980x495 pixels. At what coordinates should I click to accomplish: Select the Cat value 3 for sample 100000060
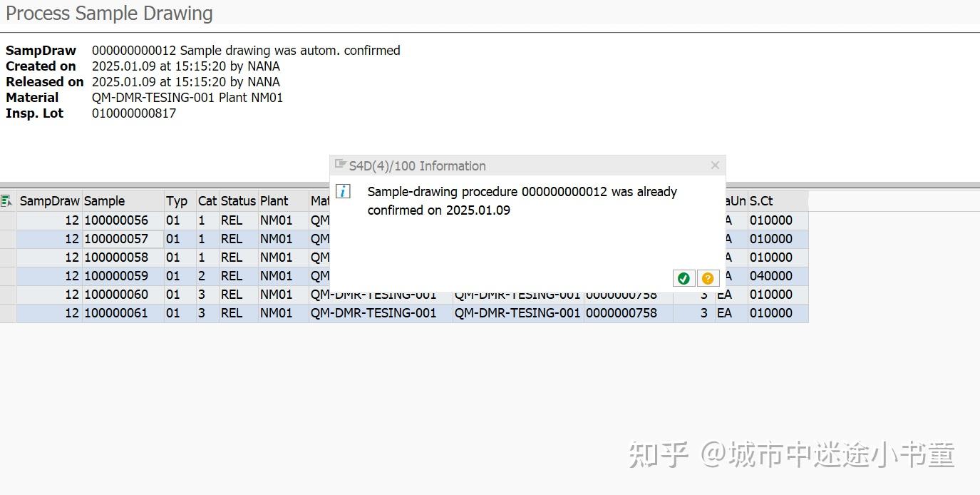click(x=206, y=294)
